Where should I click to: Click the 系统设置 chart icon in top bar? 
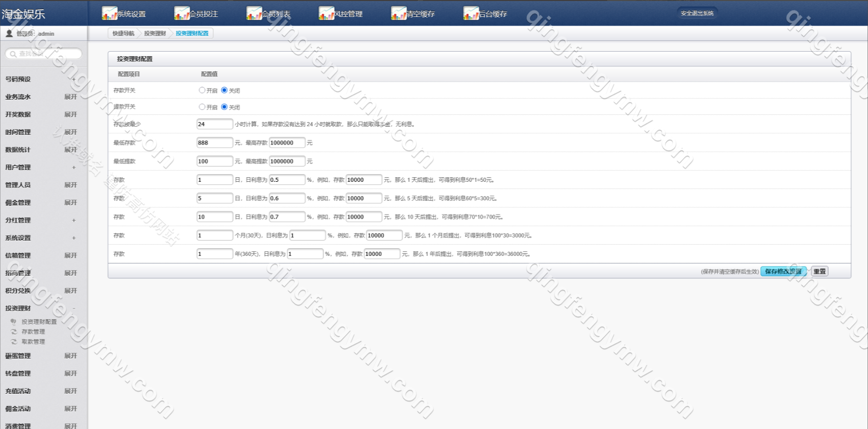109,13
